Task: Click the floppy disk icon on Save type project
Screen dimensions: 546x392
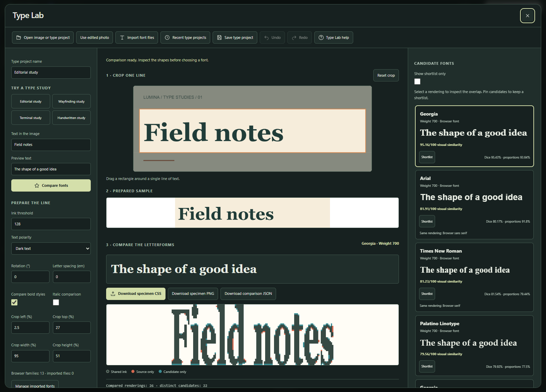Action: point(219,37)
